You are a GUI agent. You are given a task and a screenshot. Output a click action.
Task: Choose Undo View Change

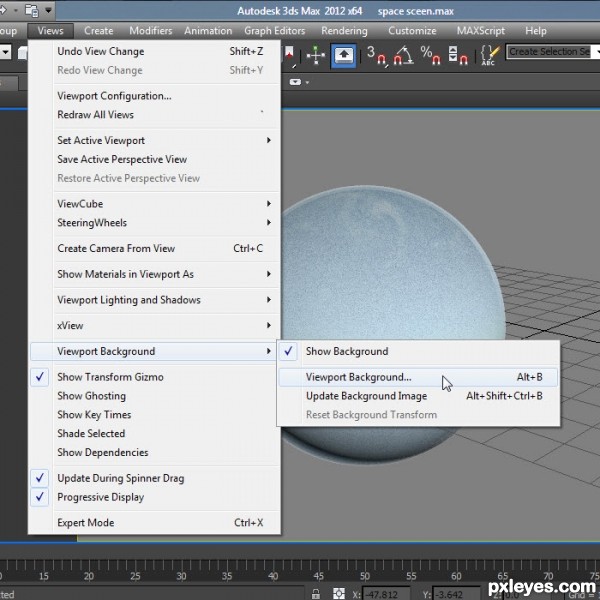tap(155, 51)
